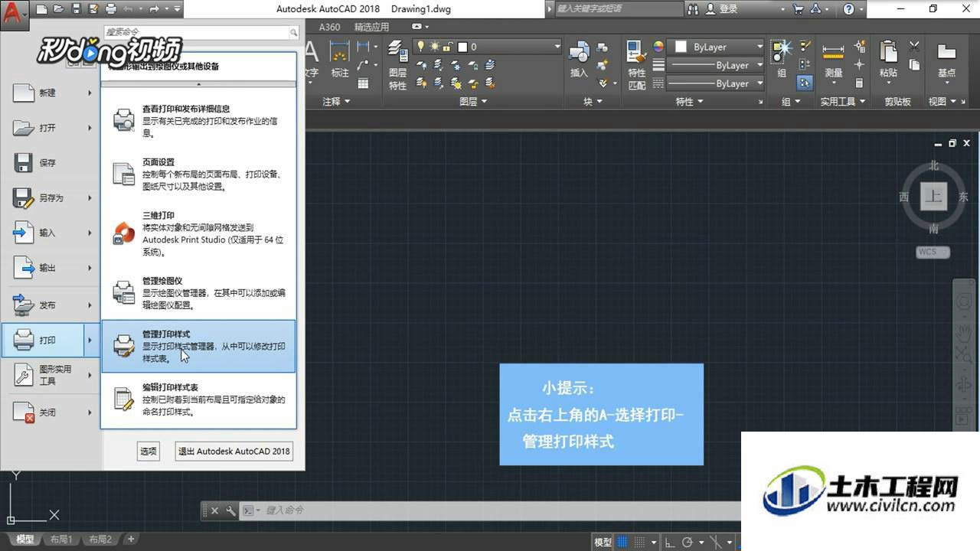The height and width of the screenshot is (551, 980).
Task: Click the keyword search field in title bar
Action: click(x=619, y=8)
